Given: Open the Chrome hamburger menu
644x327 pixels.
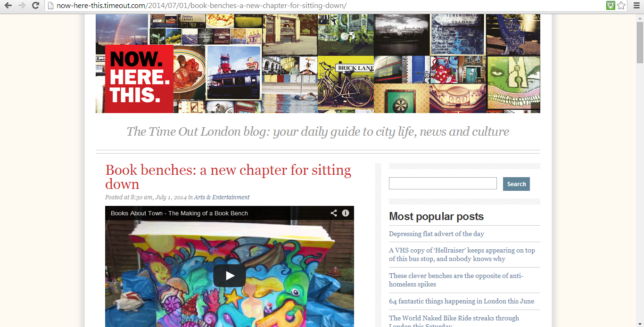Looking at the screenshot, I should click(636, 6).
